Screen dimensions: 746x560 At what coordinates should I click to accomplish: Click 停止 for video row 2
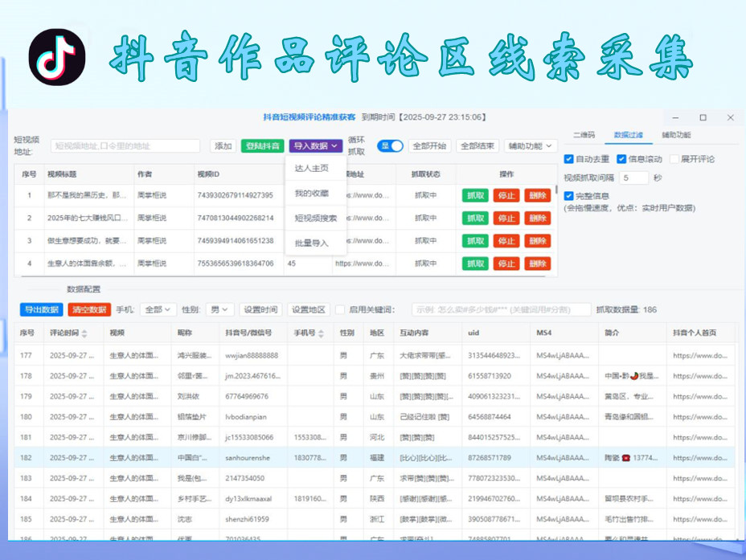coord(506,219)
